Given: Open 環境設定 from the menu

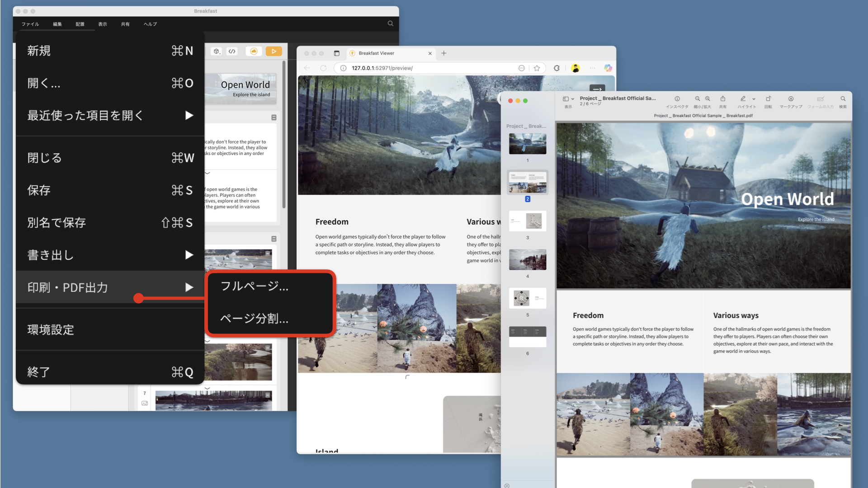Looking at the screenshot, I should (110, 330).
